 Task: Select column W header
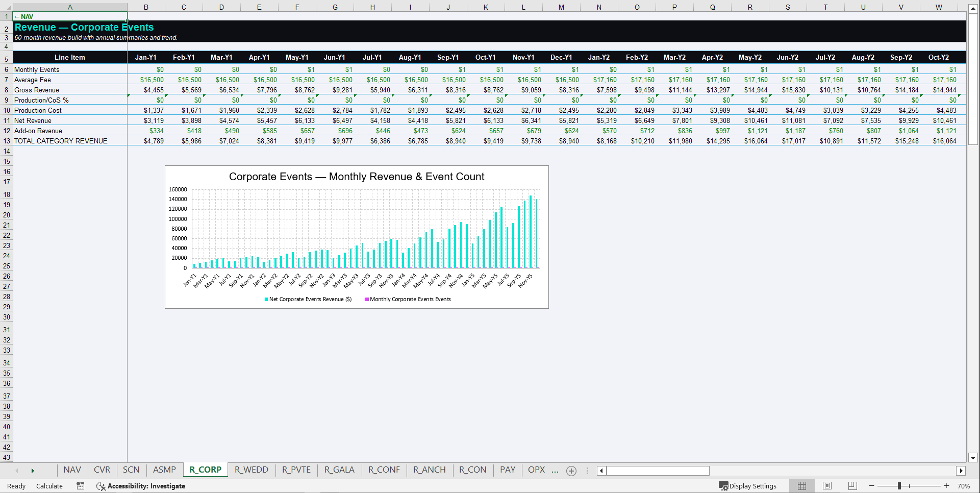(x=939, y=7)
